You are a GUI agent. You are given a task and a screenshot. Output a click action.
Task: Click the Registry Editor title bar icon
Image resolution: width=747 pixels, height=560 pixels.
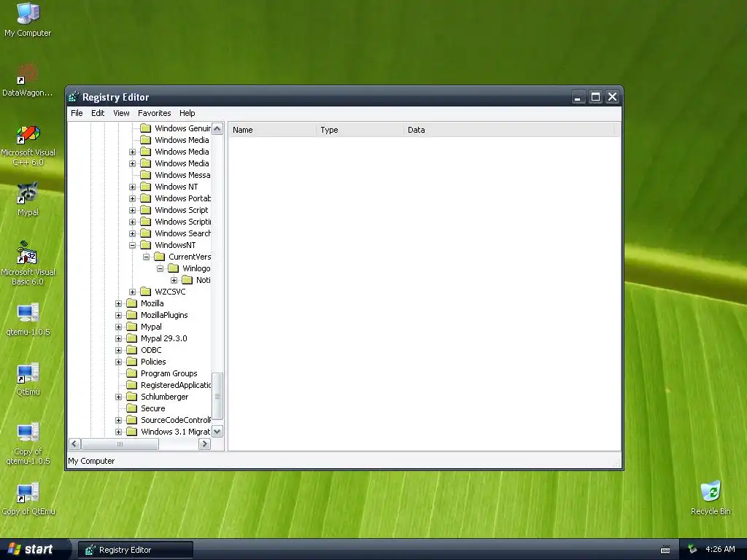point(74,97)
